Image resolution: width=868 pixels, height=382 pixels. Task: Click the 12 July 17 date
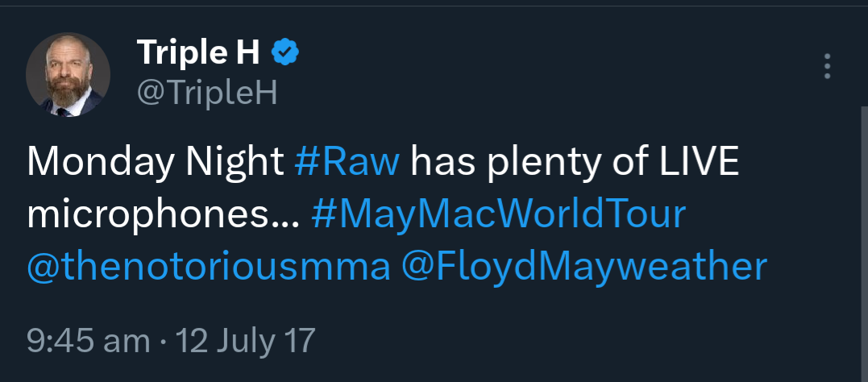coord(247,340)
